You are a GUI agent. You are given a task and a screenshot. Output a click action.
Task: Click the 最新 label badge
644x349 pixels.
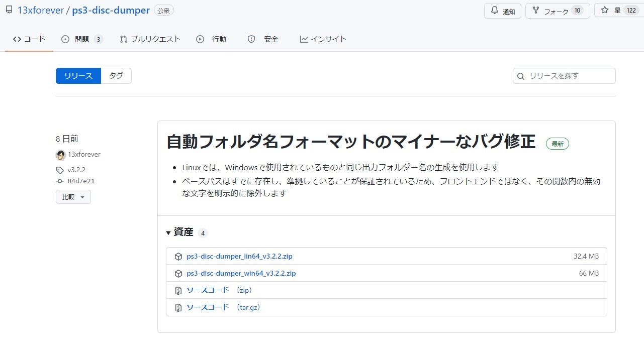click(x=558, y=144)
